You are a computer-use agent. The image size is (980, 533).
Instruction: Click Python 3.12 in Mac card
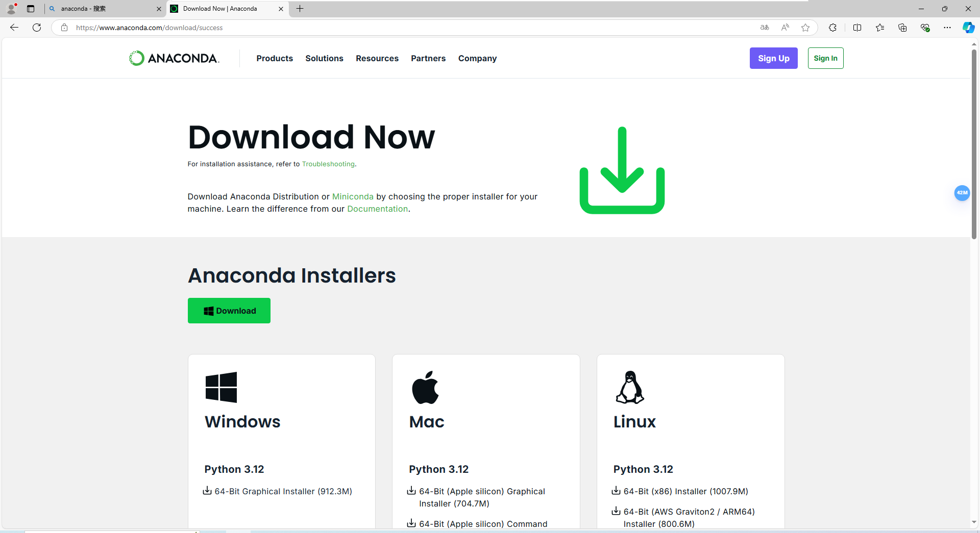tap(438, 469)
